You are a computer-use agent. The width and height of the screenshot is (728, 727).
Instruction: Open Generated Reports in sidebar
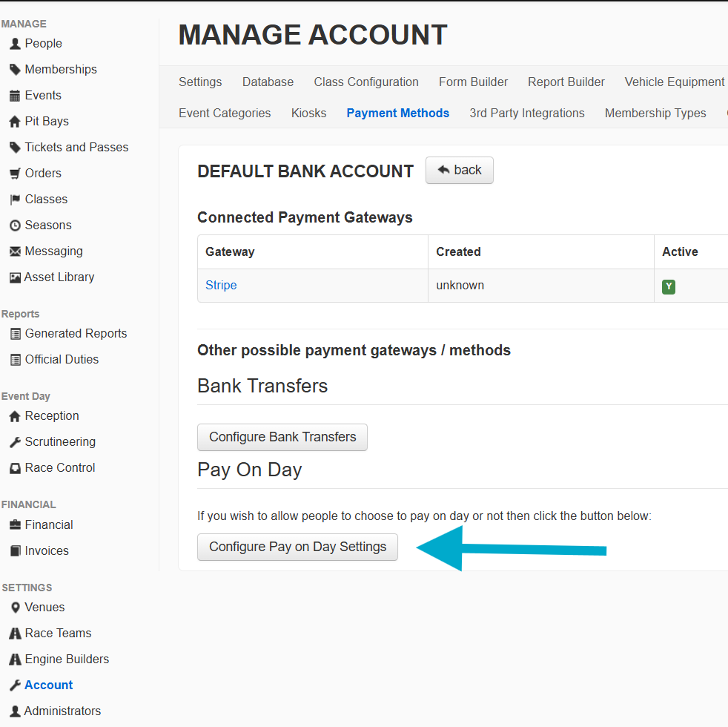(76, 333)
